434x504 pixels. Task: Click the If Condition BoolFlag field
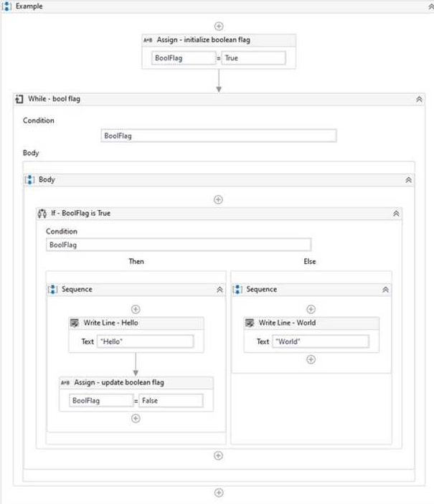pos(179,245)
